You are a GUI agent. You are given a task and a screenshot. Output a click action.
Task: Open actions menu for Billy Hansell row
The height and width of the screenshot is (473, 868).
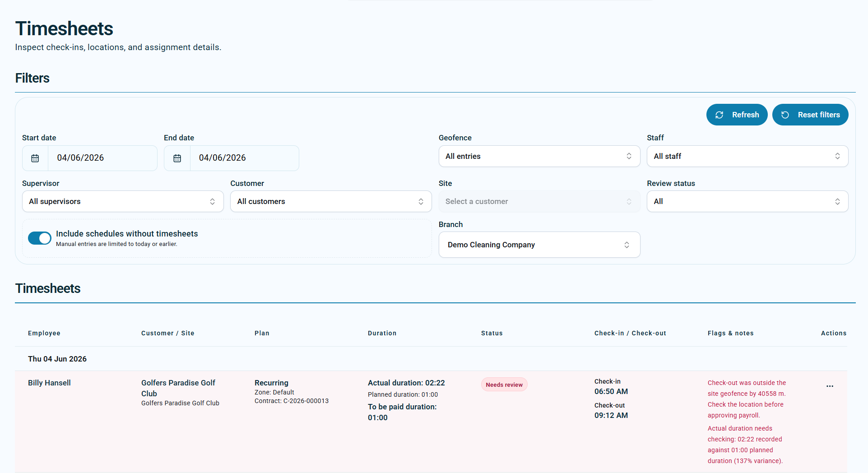coord(830,386)
